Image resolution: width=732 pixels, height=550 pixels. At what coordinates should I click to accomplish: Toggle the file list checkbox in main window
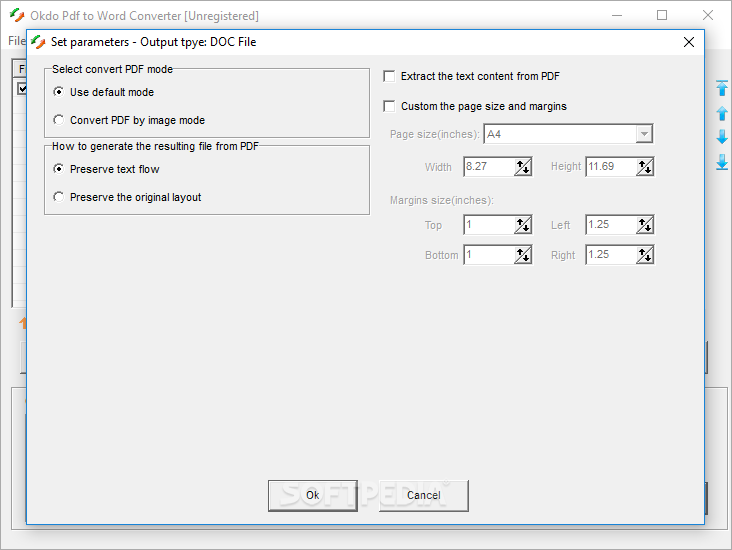click(x=21, y=88)
